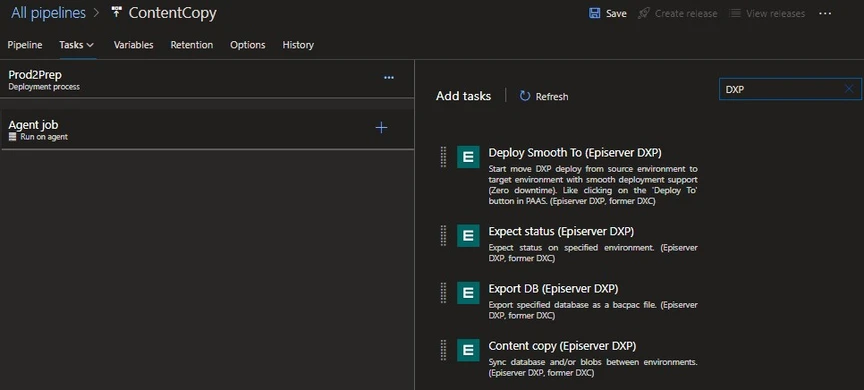Add a task to Agent job with plus
Image resolution: width=864 pixels, height=390 pixels.
tap(381, 128)
